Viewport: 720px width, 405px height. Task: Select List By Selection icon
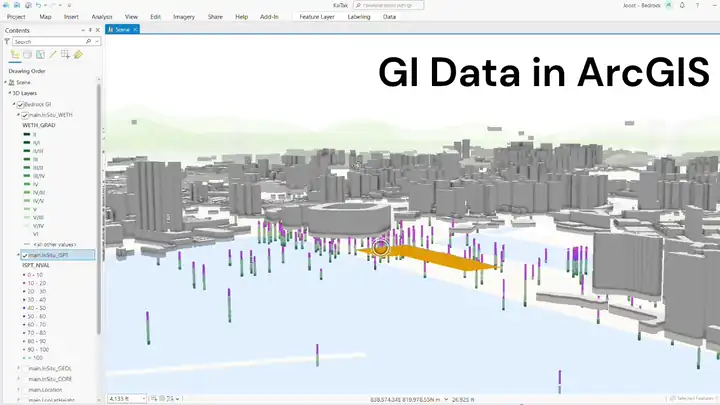[40, 55]
